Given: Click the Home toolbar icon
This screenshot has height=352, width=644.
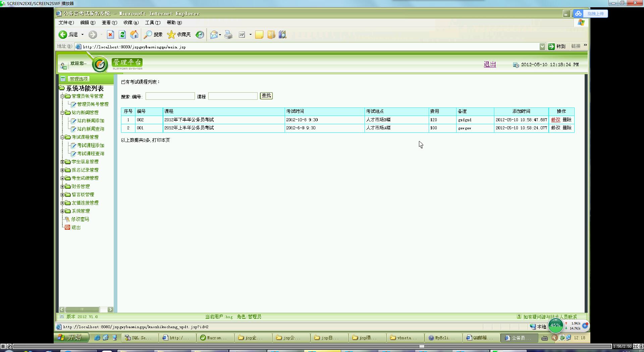Looking at the screenshot, I should click(134, 35).
